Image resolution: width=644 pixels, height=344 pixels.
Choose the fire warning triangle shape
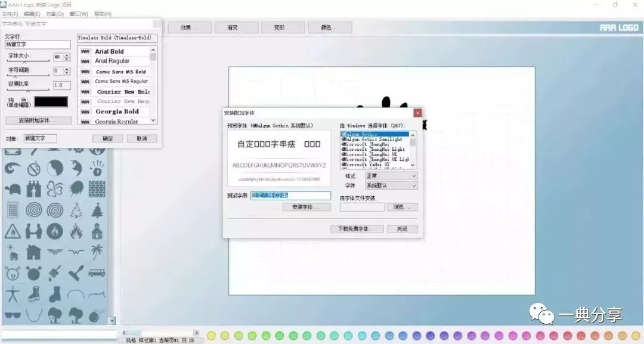click(x=13, y=231)
